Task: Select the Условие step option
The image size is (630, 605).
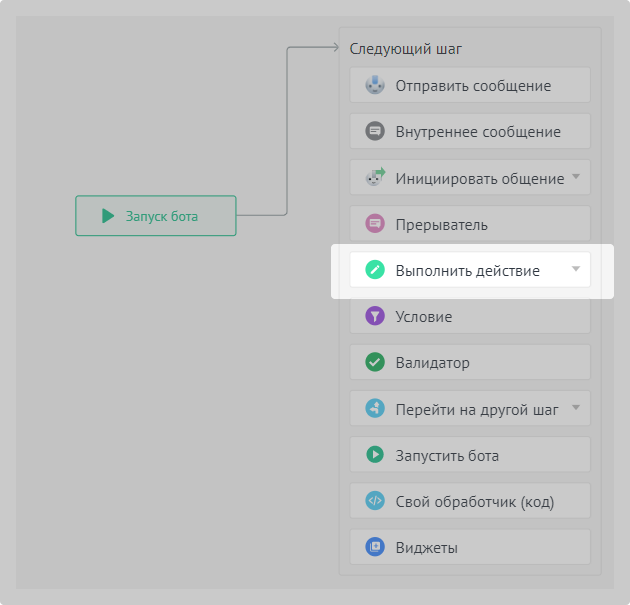Action: click(470, 316)
